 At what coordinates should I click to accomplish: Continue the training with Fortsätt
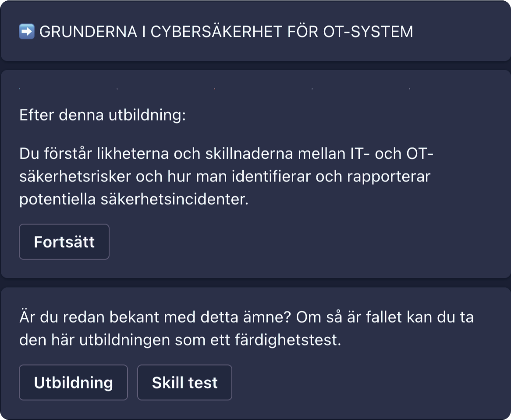pyautogui.click(x=64, y=242)
